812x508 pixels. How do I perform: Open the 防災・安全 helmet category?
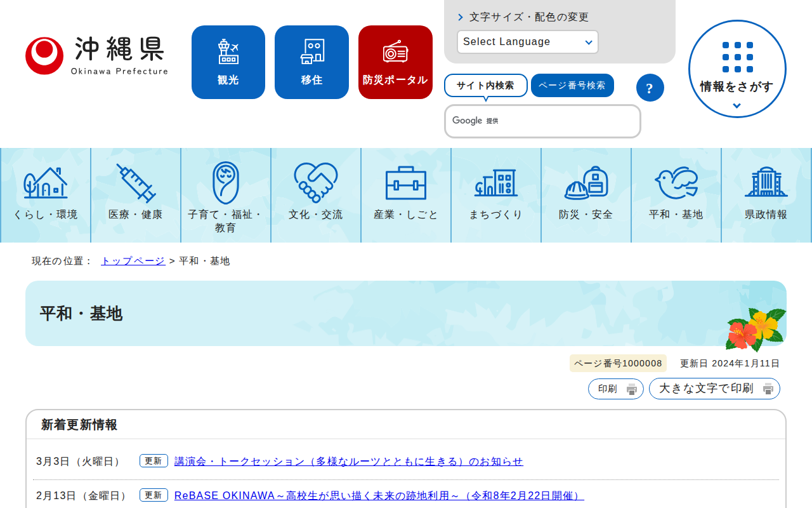[x=586, y=195]
